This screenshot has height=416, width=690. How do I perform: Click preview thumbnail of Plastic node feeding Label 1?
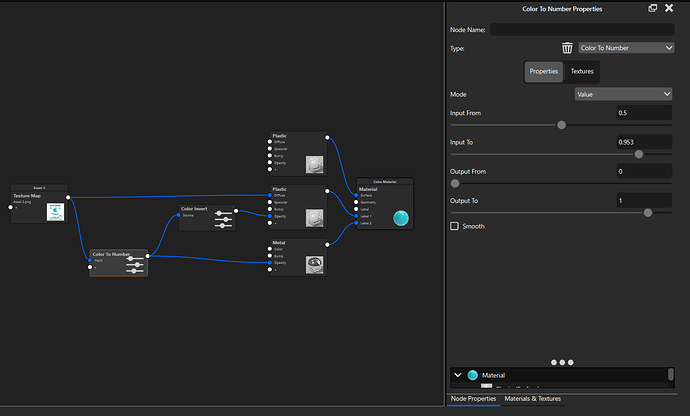coord(314,218)
